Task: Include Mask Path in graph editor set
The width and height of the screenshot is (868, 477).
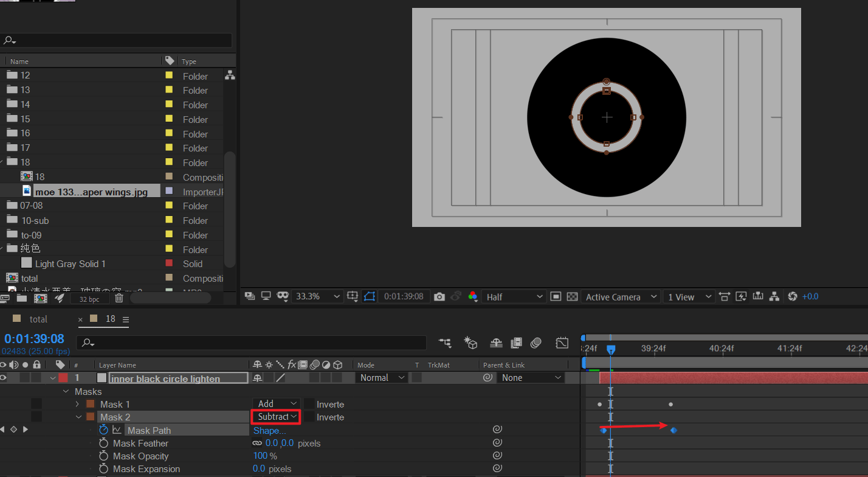Action: [117, 430]
